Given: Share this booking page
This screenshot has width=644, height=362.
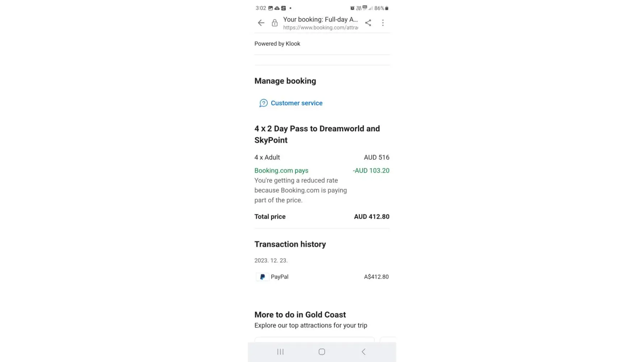Looking at the screenshot, I should (x=368, y=23).
